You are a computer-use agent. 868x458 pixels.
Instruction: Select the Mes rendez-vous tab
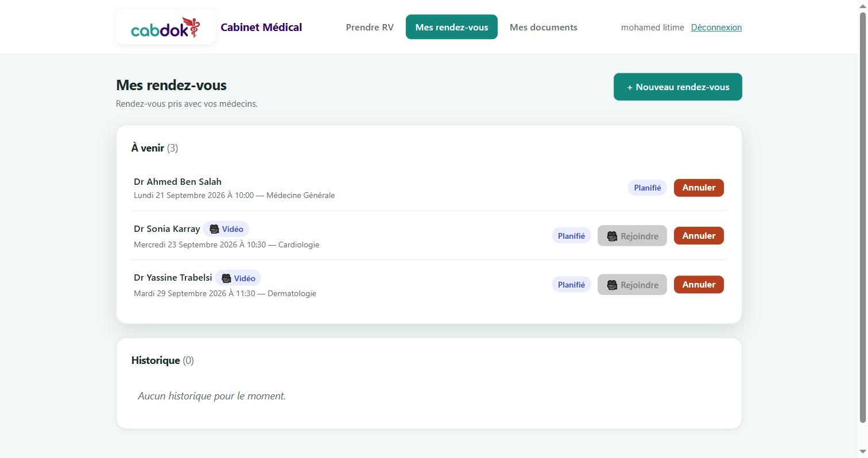click(452, 27)
